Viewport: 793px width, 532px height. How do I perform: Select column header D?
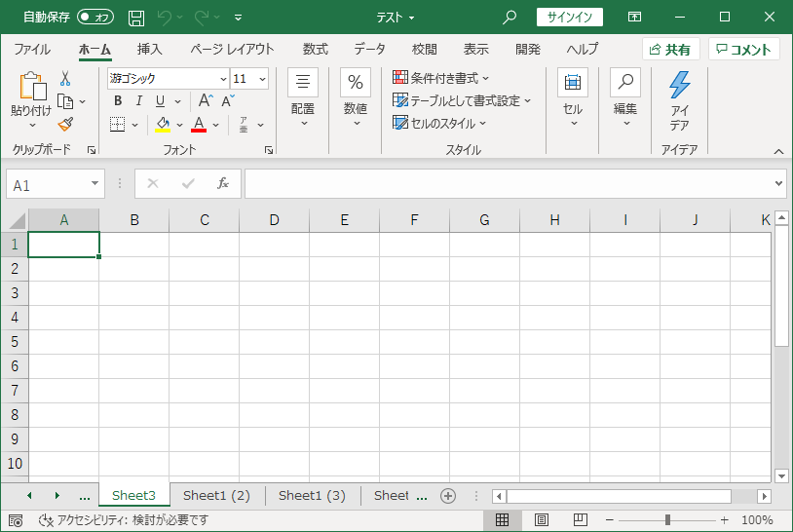(x=274, y=220)
